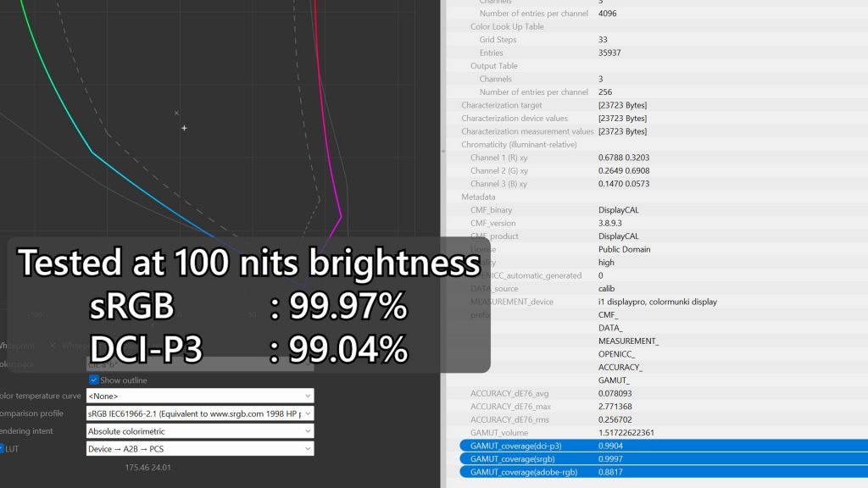Screen dimensions: 868x488
Task: Click the ACCURACY_dE76_max row
Action: 657,406
